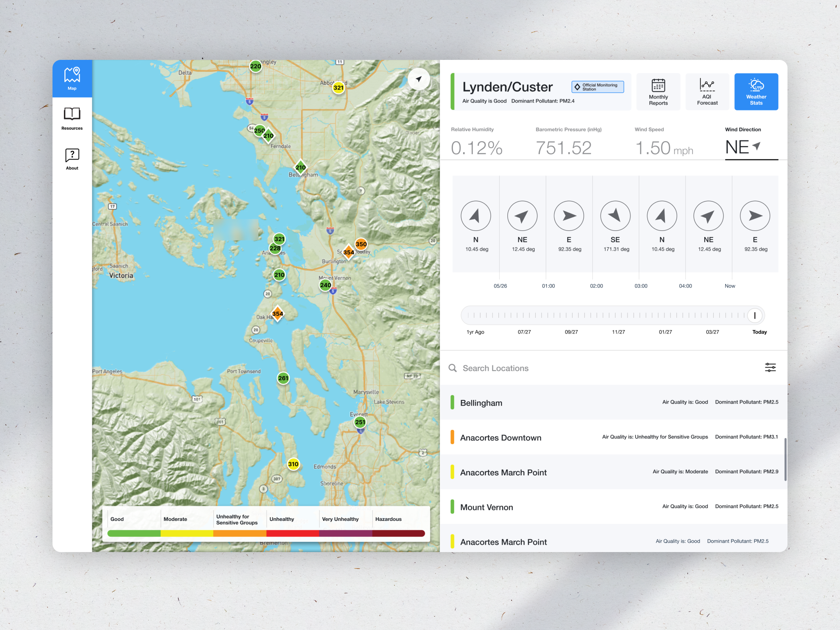Select the Bellingham location row
This screenshot has height=630, width=840.
coord(614,402)
